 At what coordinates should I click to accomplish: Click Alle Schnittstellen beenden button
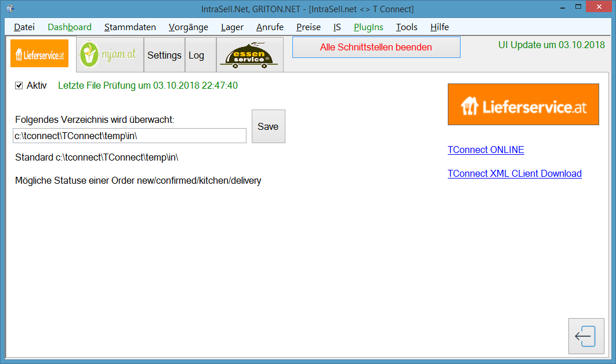pos(376,47)
